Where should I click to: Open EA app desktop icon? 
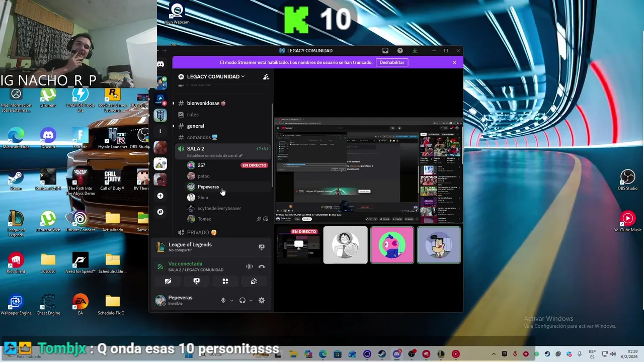[80, 305]
